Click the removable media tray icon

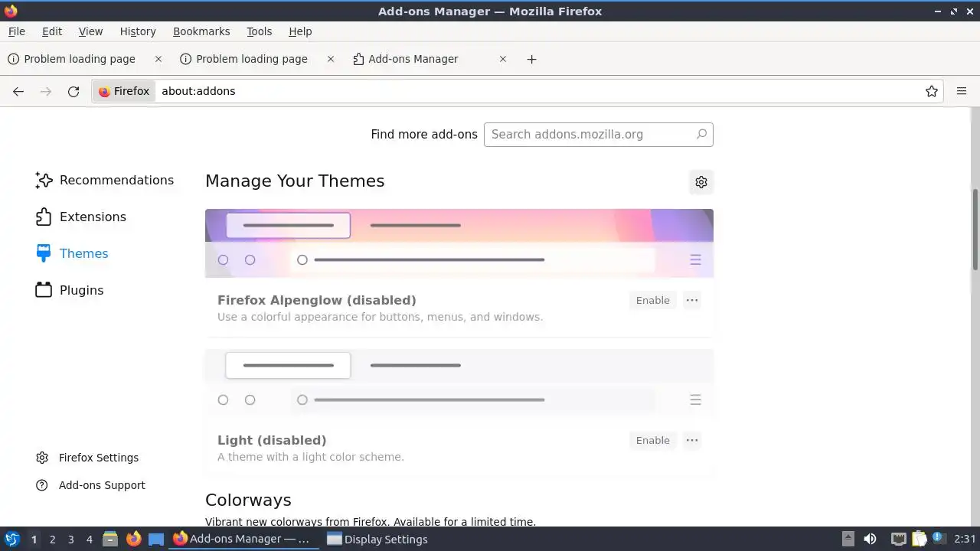click(x=848, y=539)
